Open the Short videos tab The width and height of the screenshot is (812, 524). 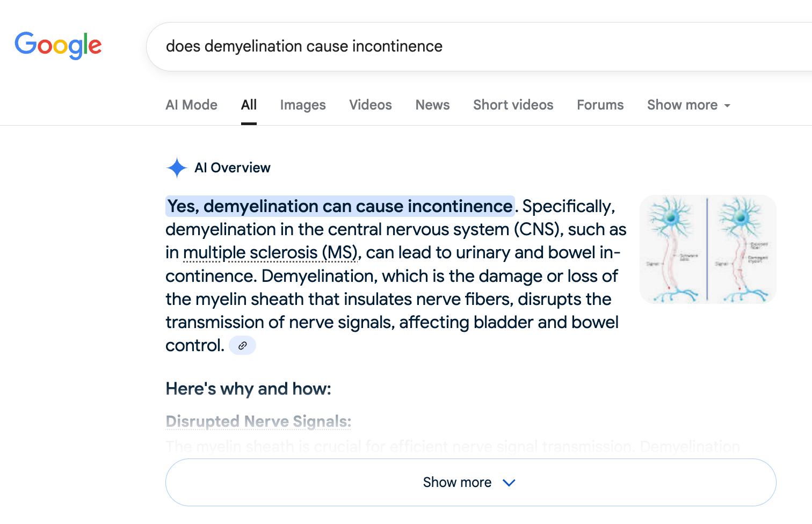coord(513,105)
